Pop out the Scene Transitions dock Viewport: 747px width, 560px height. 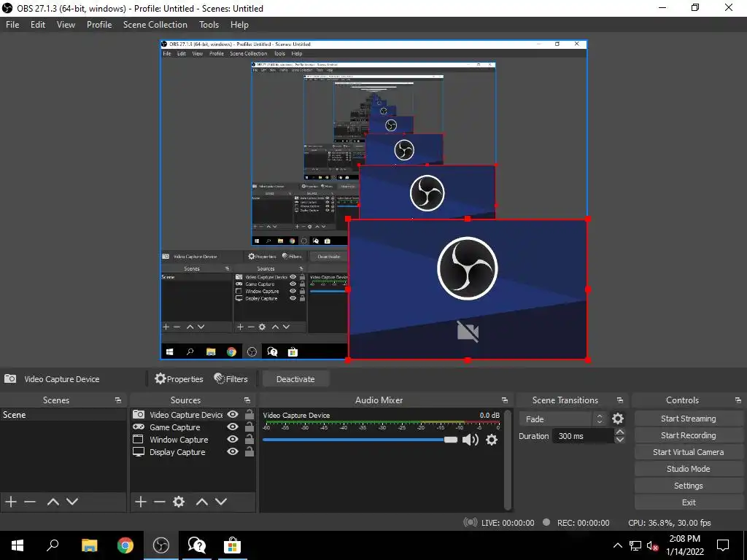(x=620, y=400)
